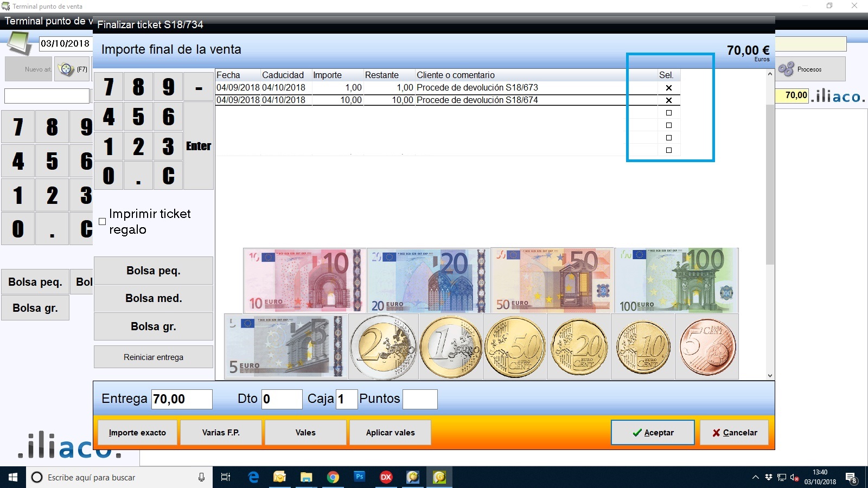This screenshot has width=868, height=488.
Task: Click the date field 03/10/2018
Action: (65, 43)
